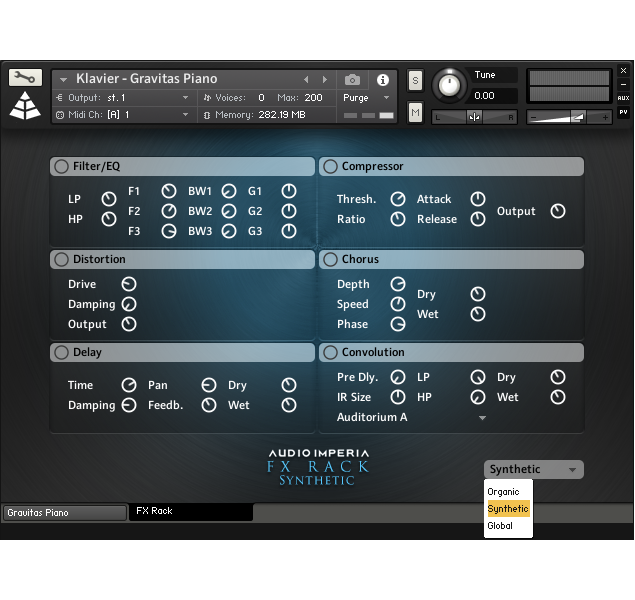Click the Klavier - Gravitas Piano title

[x=147, y=79]
